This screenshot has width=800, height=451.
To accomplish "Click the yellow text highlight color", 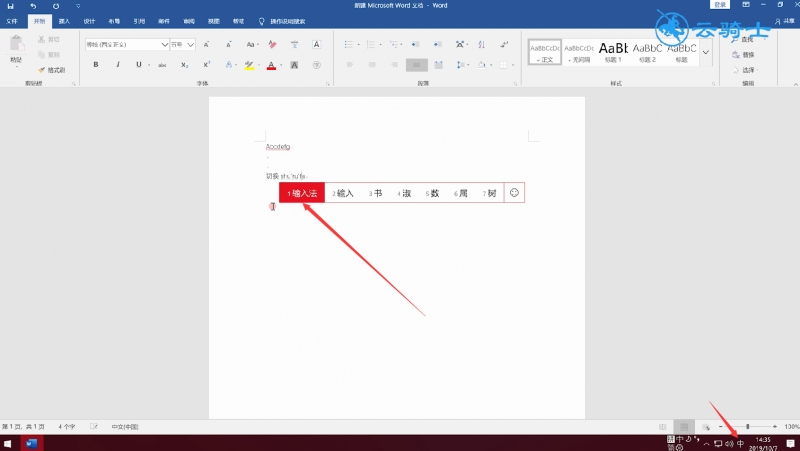I will point(249,65).
